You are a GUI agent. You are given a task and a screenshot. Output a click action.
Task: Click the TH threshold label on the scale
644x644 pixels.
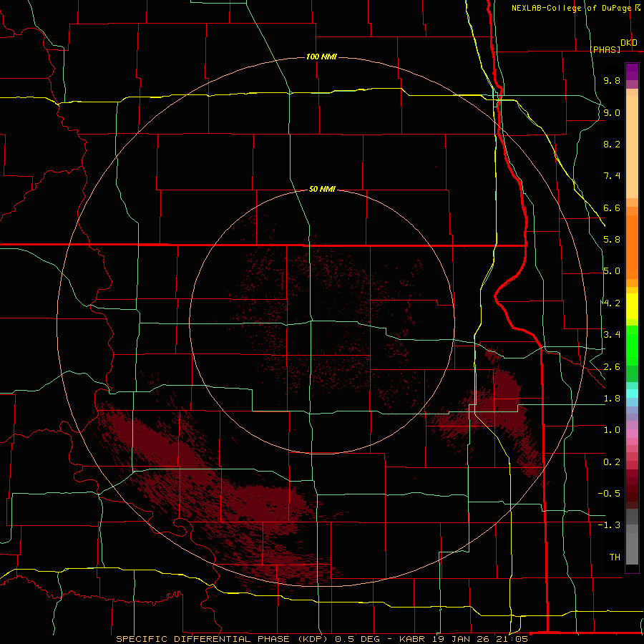(x=615, y=557)
